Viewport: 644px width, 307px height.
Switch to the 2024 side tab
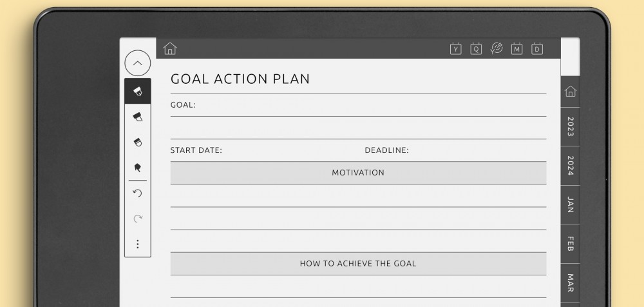pos(570,166)
